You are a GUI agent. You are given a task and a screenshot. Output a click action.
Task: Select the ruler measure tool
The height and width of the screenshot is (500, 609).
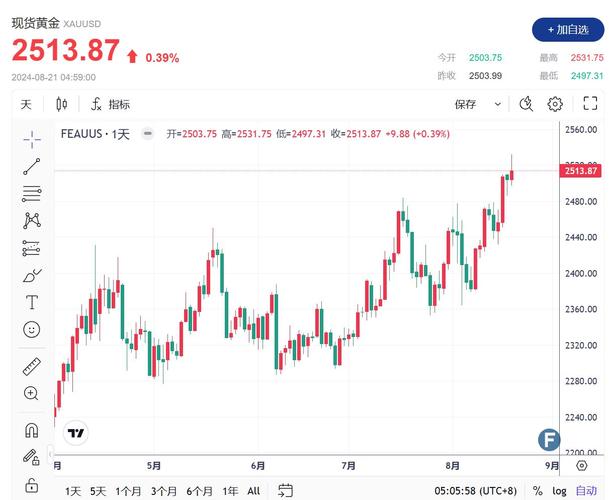(32, 366)
